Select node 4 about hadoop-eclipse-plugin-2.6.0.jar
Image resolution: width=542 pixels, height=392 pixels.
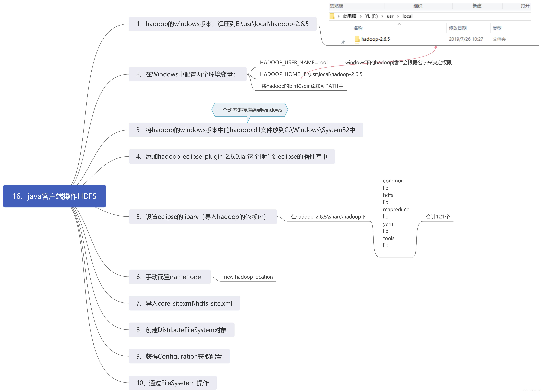[x=232, y=156]
